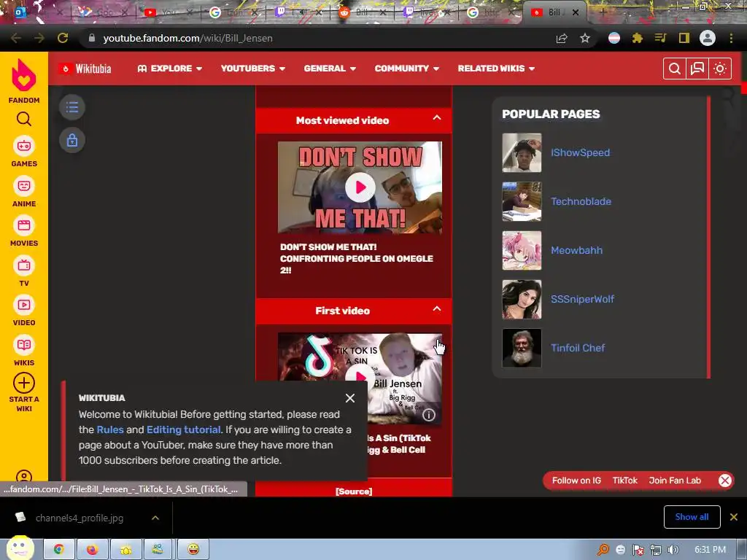Expand the Related Wikis menu
Viewport: 747px width, 560px height.
[x=496, y=69]
